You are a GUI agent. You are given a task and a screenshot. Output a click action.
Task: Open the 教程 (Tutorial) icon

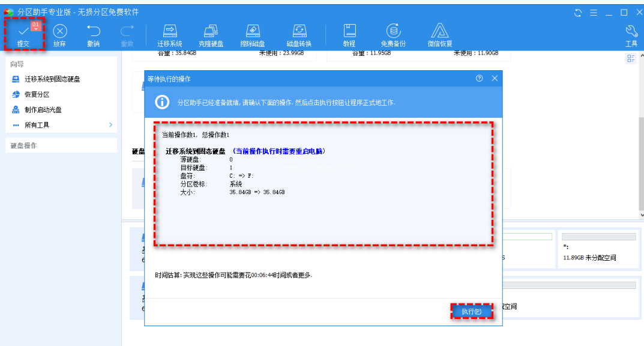click(x=349, y=34)
